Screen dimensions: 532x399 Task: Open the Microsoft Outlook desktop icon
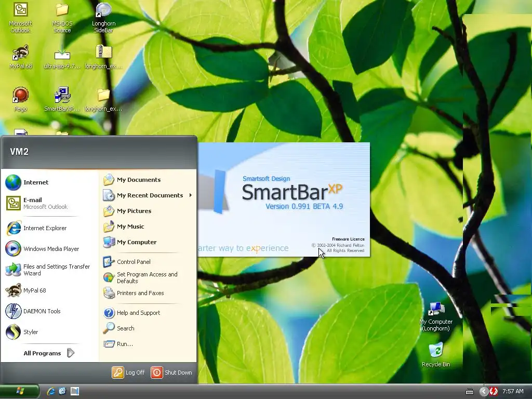(x=20, y=17)
